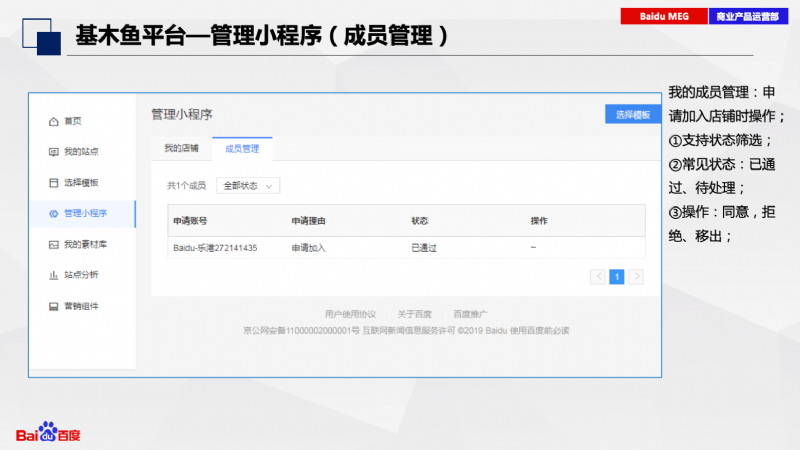Go to next page arrow
800x450 pixels.
click(x=636, y=277)
